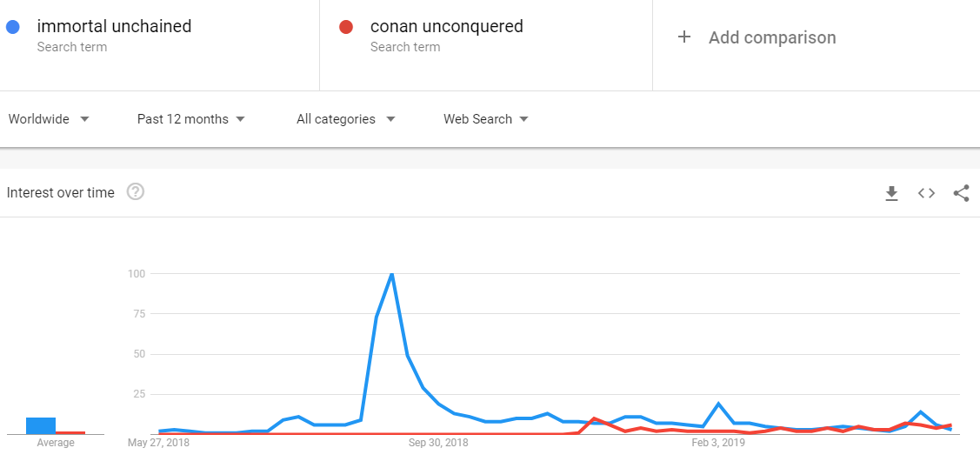Screen dimensions: 980x468
Task: Click the Sep 30, 2018 axis label
Action: 438,443
